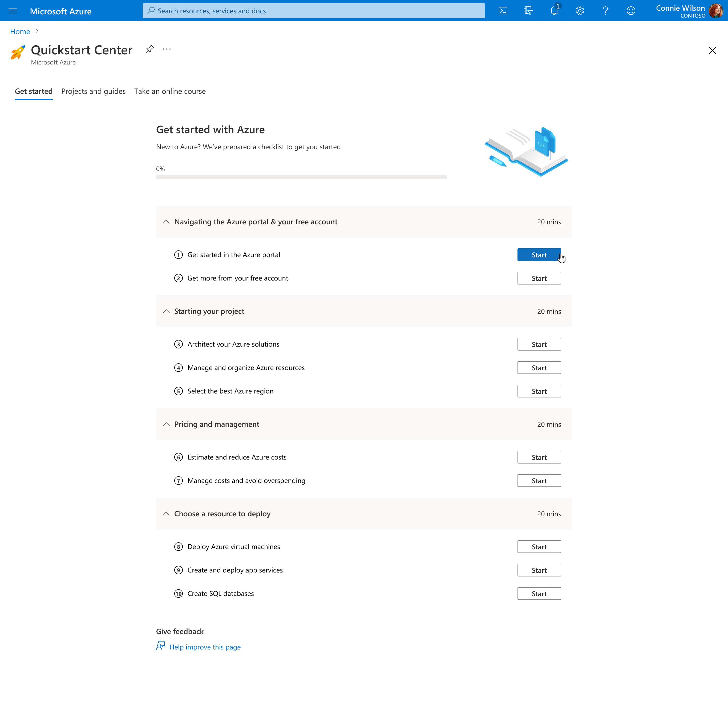Send feedback via smiley icon

point(631,11)
